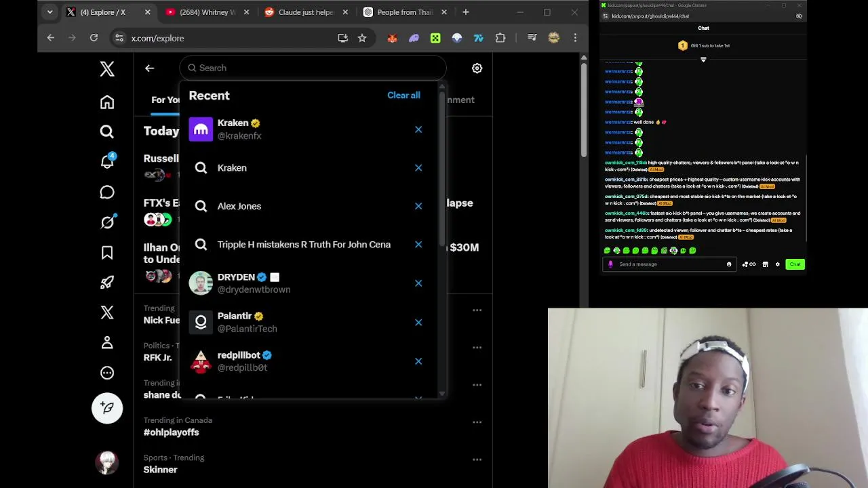The height and width of the screenshot is (488, 868).
Task: Click the back arrow beside search box
Action: point(149,68)
